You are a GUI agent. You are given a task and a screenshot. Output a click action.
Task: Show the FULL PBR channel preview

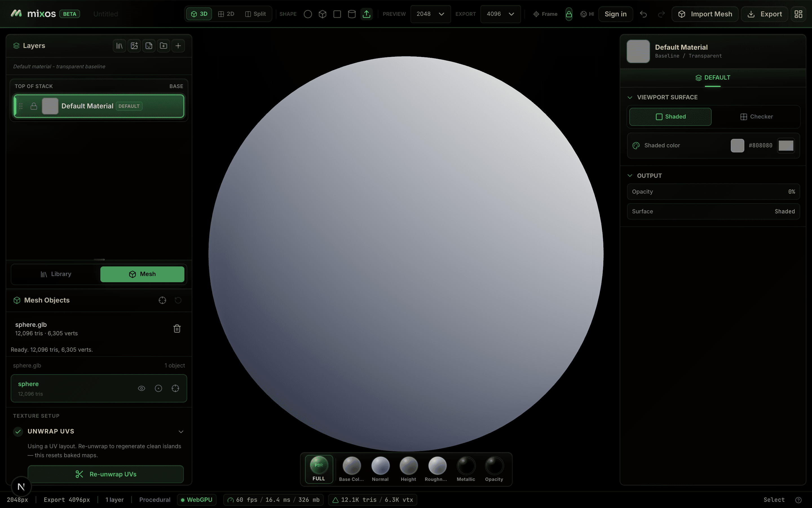319,469
